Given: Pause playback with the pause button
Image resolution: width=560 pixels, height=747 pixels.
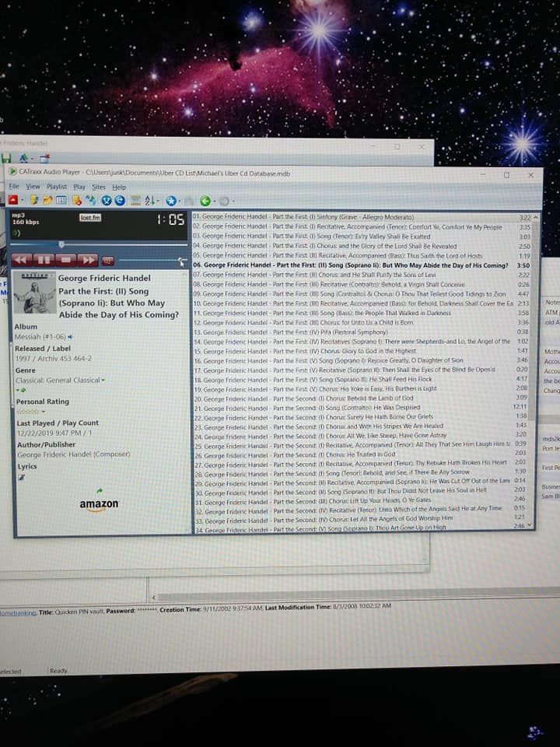Looking at the screenshot, I should [44, 259].
